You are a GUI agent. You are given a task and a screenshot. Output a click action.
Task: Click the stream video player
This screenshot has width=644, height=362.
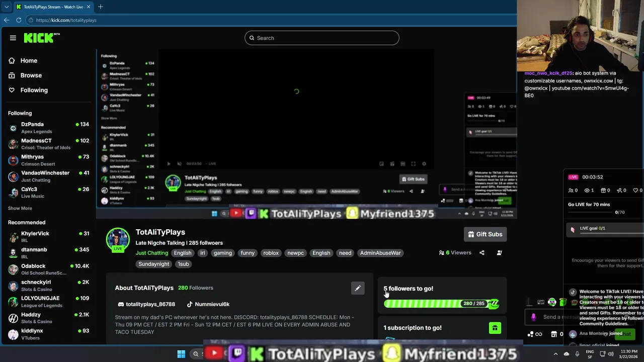tap(306, 134)
